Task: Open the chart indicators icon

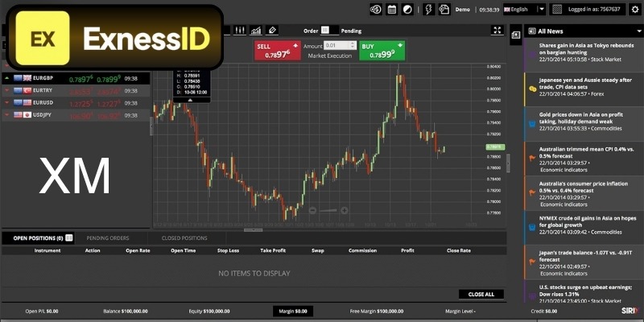Action: [256, 31]
